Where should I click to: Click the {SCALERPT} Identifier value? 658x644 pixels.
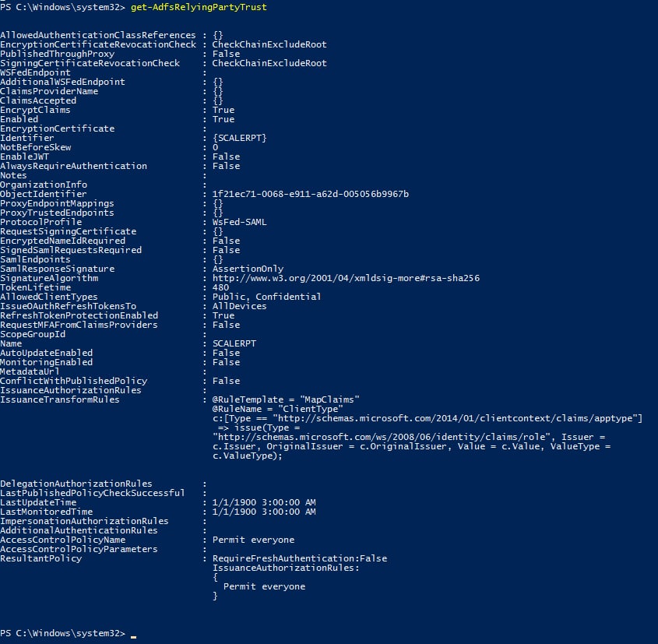[x=240, y=138]
